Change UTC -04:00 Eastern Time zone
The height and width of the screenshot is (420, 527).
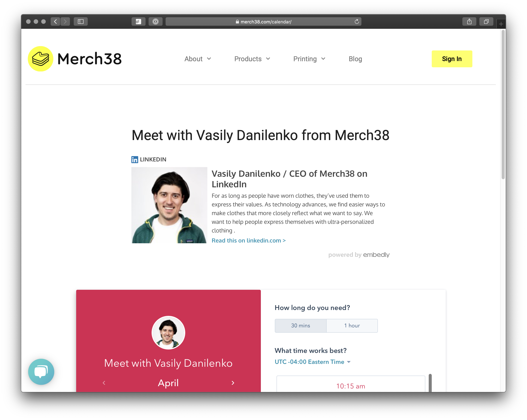313,362
